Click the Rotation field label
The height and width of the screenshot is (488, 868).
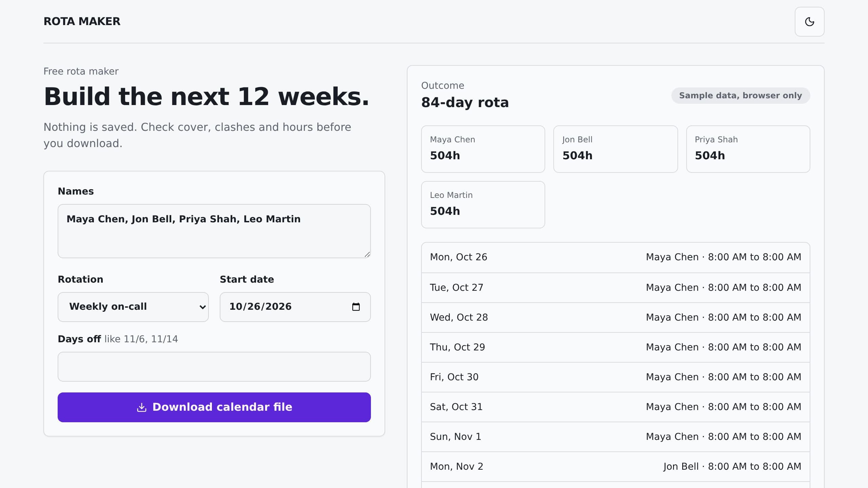point(80,279)
